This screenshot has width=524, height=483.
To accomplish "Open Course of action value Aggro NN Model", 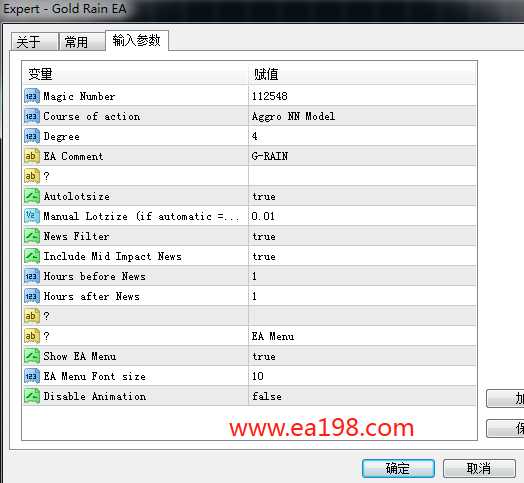I will 362,116.
